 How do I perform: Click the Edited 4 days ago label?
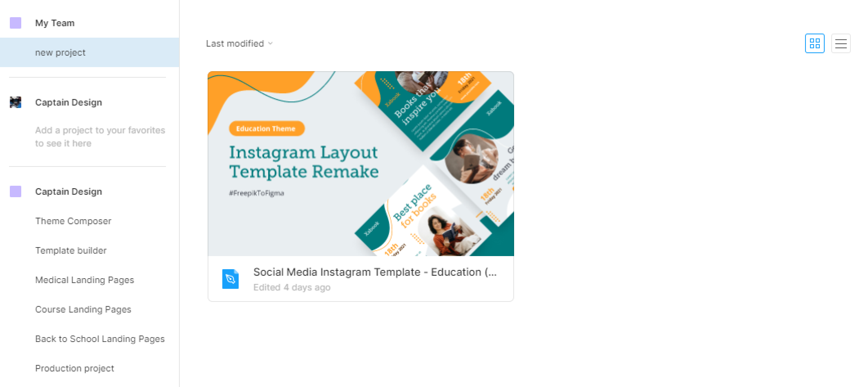292,287
